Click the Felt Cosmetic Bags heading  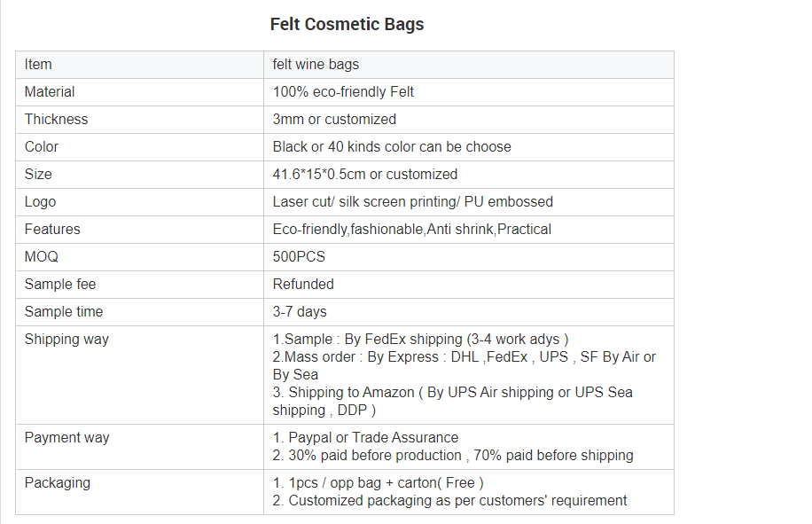[347, 24]
